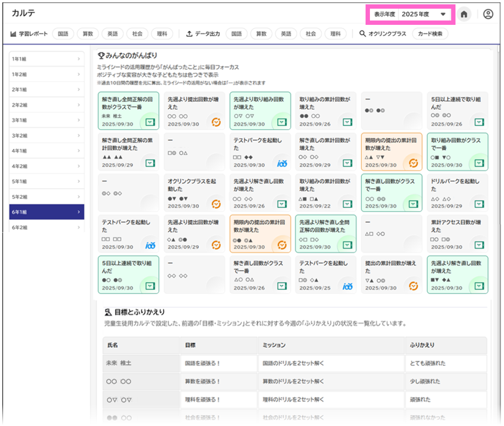
Task: Click the 学習レポート bar chart icon
Action: pyautogui.click(x=13, y=34)
